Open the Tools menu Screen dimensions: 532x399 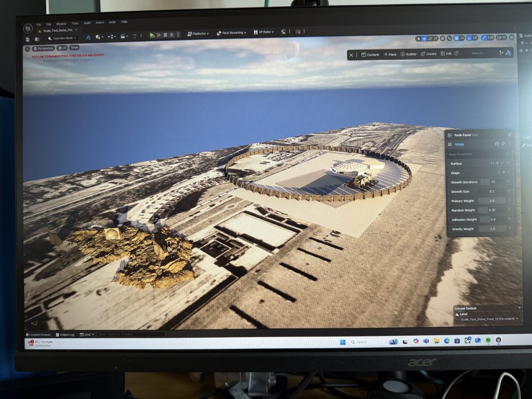[x=75, y=23]
